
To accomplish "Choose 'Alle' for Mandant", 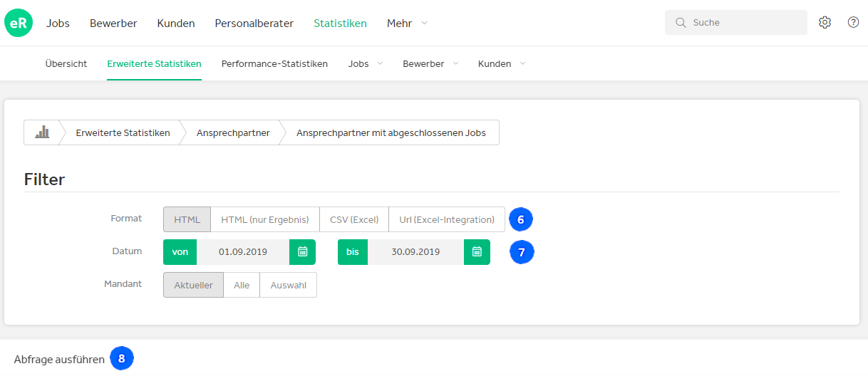I will click(242, 285).
